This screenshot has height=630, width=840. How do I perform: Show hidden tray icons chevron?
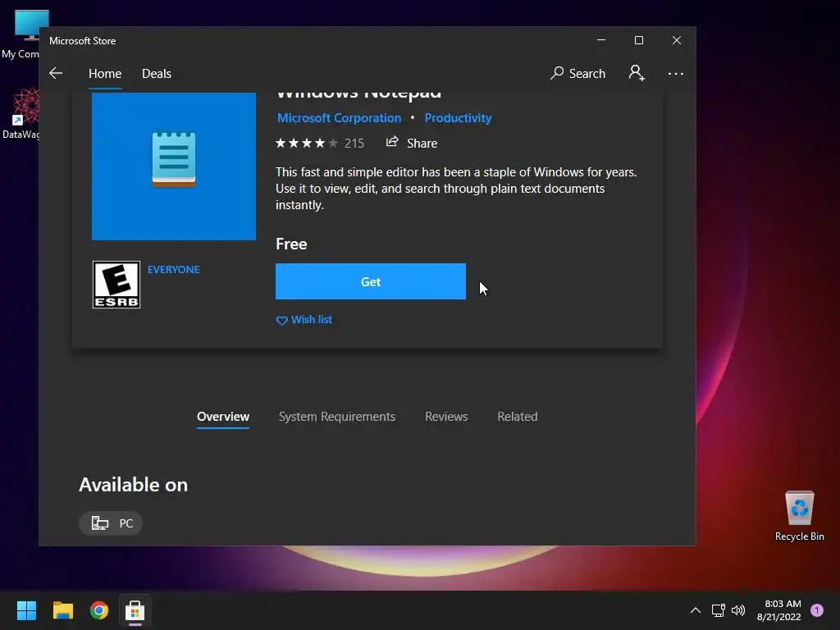point(696,610)
